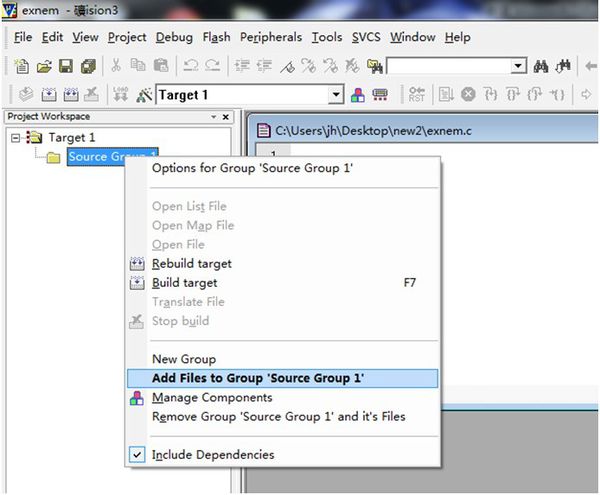The image size is (600, 495).
Task: Go to next bookmark icon
Action: (308, 66)
